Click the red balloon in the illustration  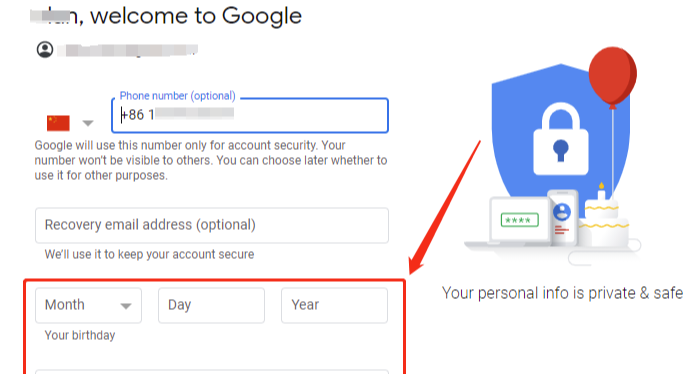[613, 77]
